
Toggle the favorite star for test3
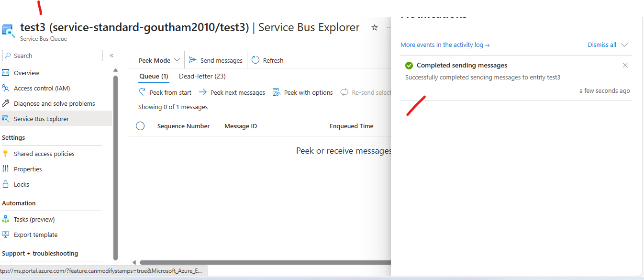tap(374, 27)
